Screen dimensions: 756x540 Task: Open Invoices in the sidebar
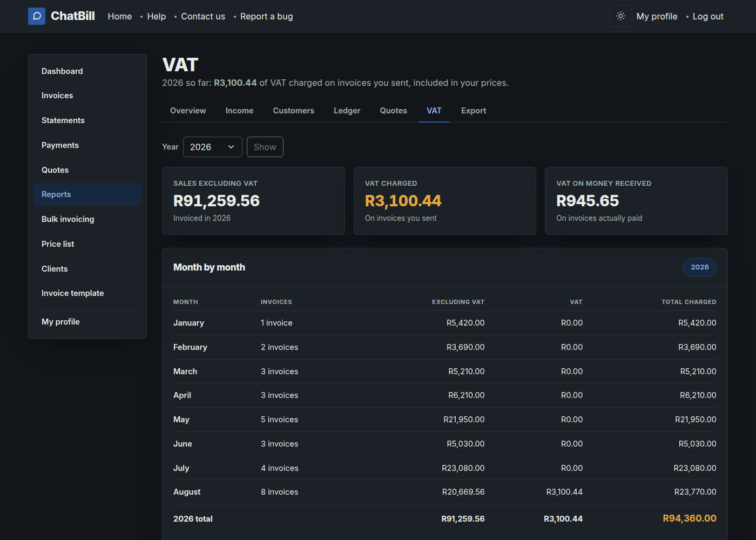click(x=87, y=96)
